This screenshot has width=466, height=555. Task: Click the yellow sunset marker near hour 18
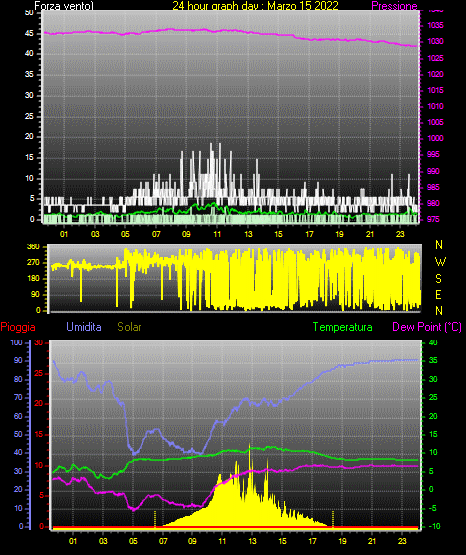pyautogui.click(x=333, y=519)
